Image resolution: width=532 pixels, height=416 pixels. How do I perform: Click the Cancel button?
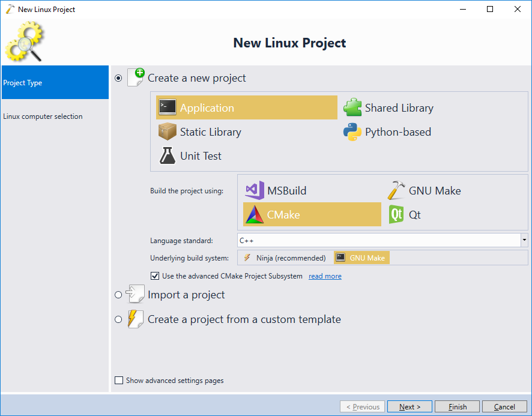coord(504,406)
